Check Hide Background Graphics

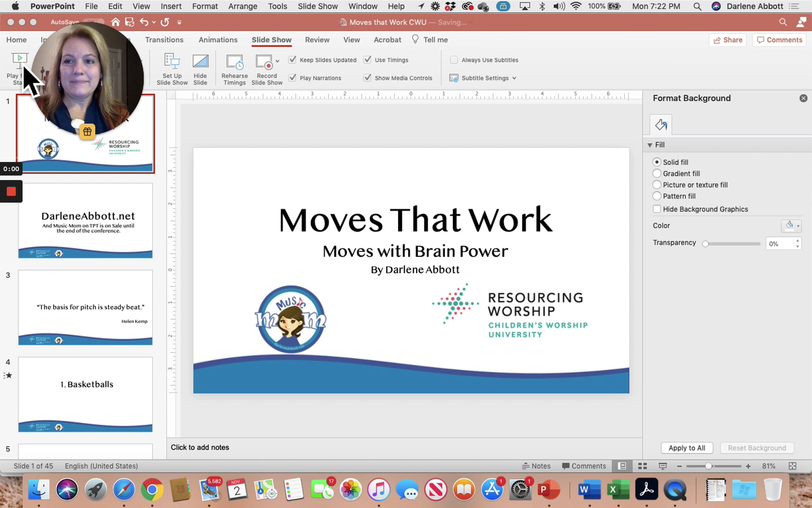click(x=657, y=209)
